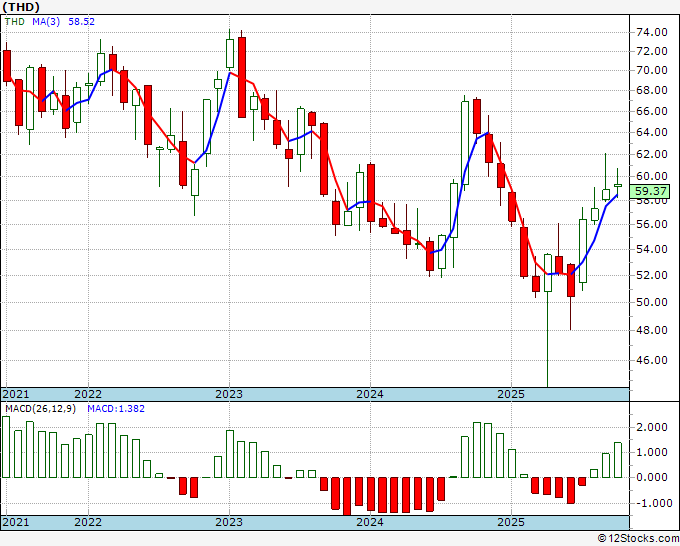This screenshot has height=546, width=680.
Task: Click the 68.00 price axis label
Action: click(652, 90)
